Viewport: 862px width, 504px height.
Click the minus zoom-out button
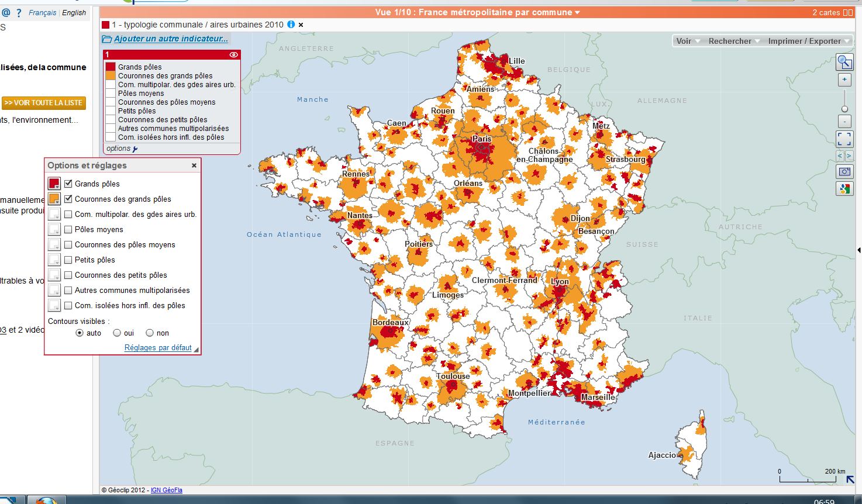(844, 122)
